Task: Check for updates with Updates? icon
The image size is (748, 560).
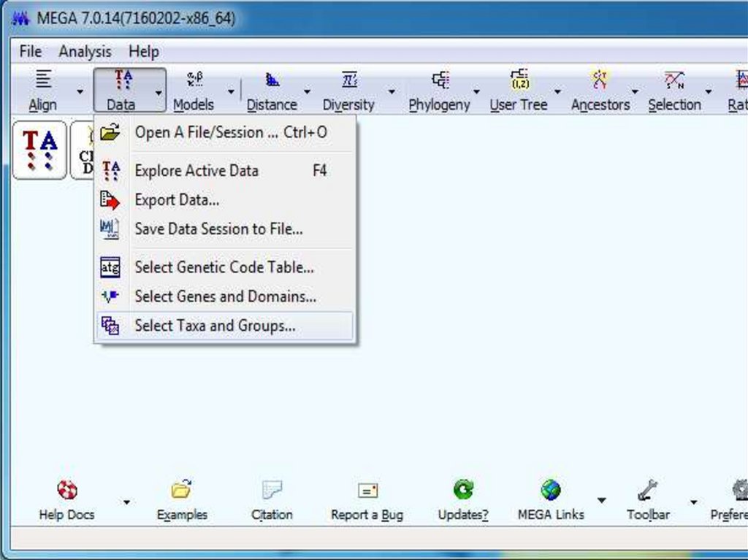Action: coord(463,489)
